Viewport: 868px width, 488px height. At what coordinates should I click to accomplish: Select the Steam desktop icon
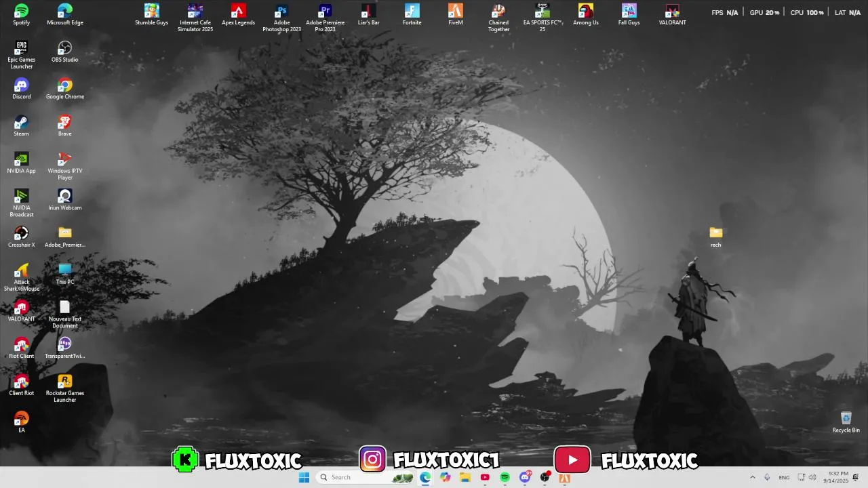[x=21, y=126]
